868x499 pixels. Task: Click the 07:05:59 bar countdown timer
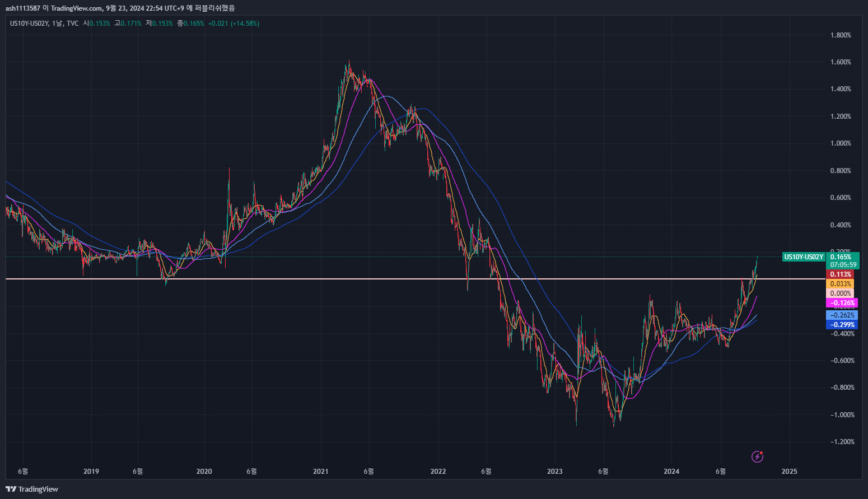tap(843, 265)
